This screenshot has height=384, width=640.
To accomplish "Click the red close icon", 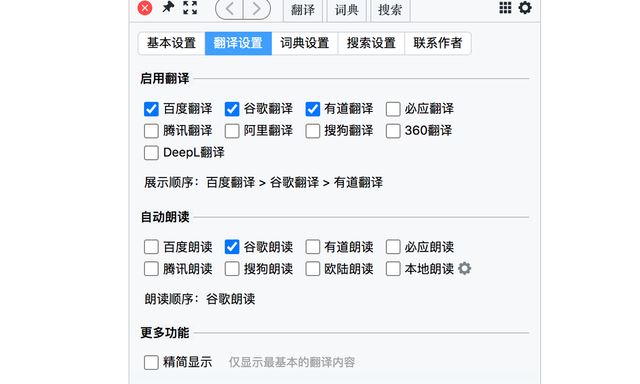I will [x=145, y=8].
